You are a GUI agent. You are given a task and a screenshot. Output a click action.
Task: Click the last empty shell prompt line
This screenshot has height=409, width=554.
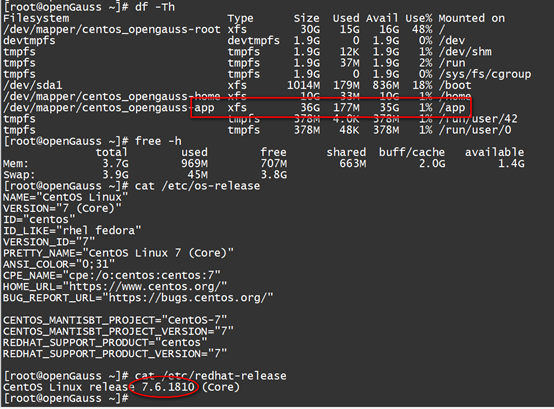pos(66,398)
